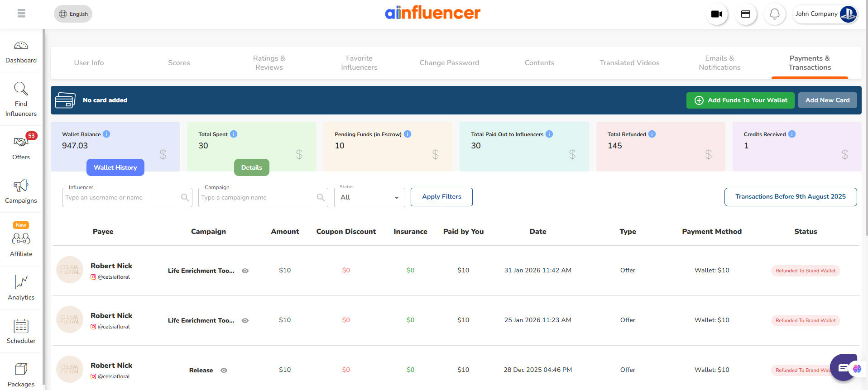Click Robert Nick avatar in 25 Jan row
Viewport: 868px width, 390px height.
(70, 319)
